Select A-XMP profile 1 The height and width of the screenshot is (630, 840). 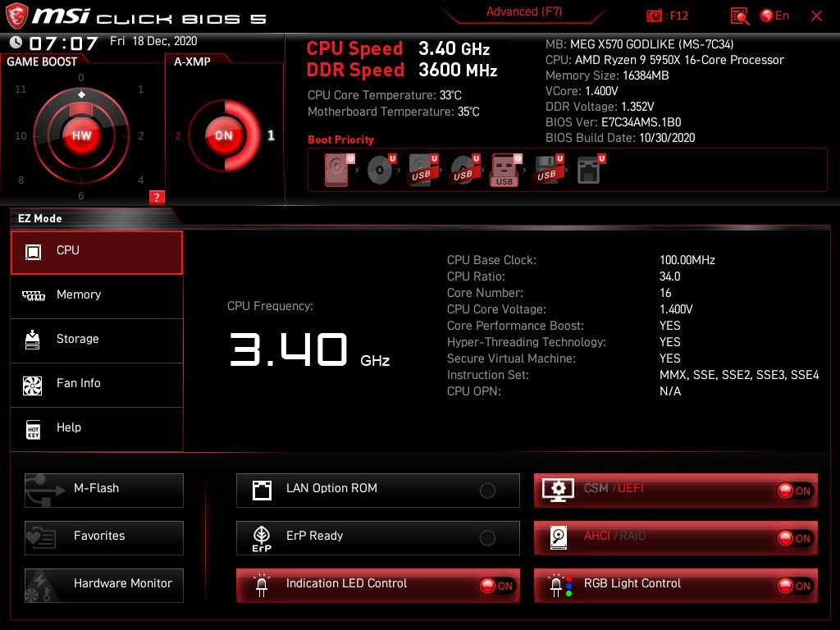click(271, 135)
